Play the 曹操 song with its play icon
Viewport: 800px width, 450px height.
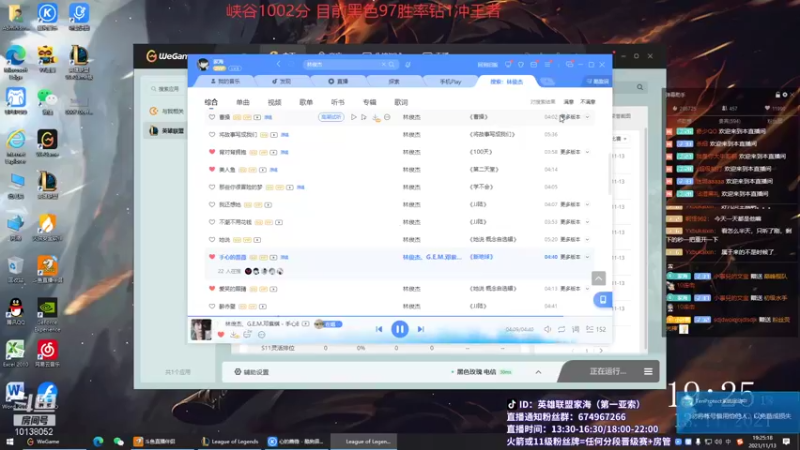[353, 117]
